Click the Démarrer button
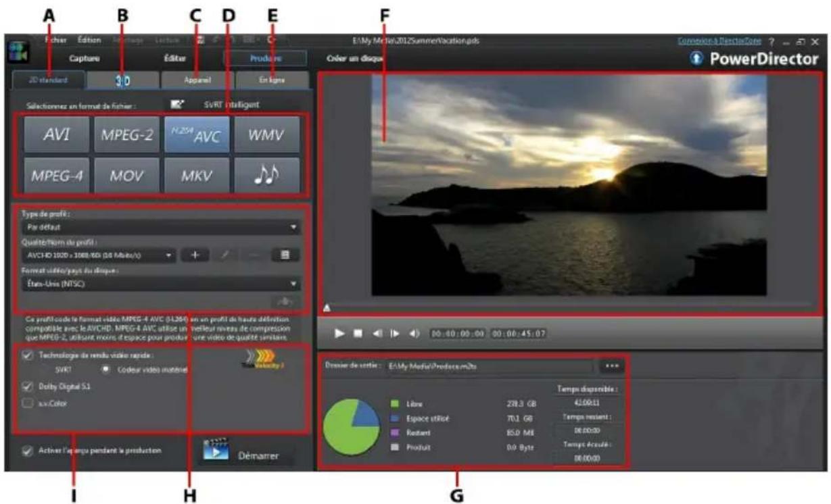Image resolution: width=831 pixels, height=504 pixels. click(x=247, y=454)
